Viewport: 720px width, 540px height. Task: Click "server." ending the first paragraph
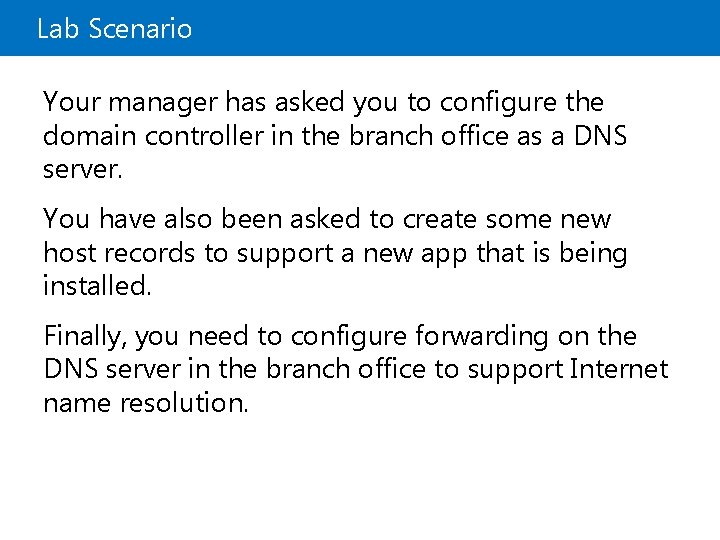(83, 170)
